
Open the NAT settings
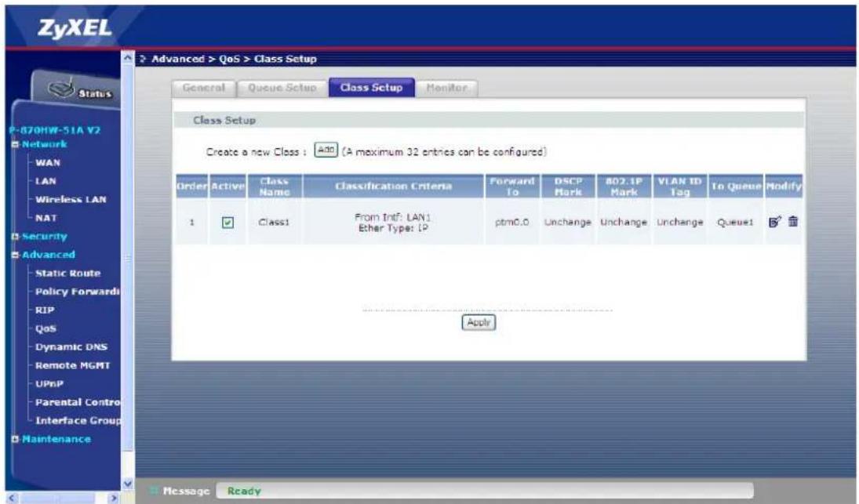(46, 218)
